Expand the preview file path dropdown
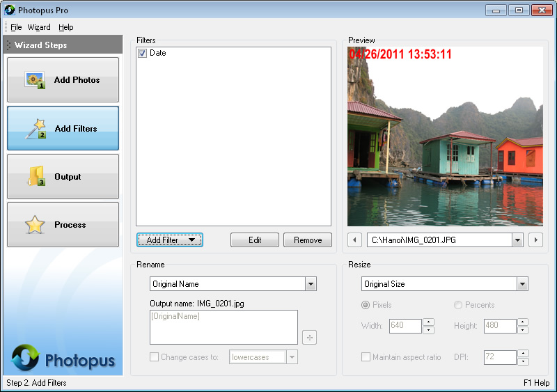557x392 pixels. [517, 240]
